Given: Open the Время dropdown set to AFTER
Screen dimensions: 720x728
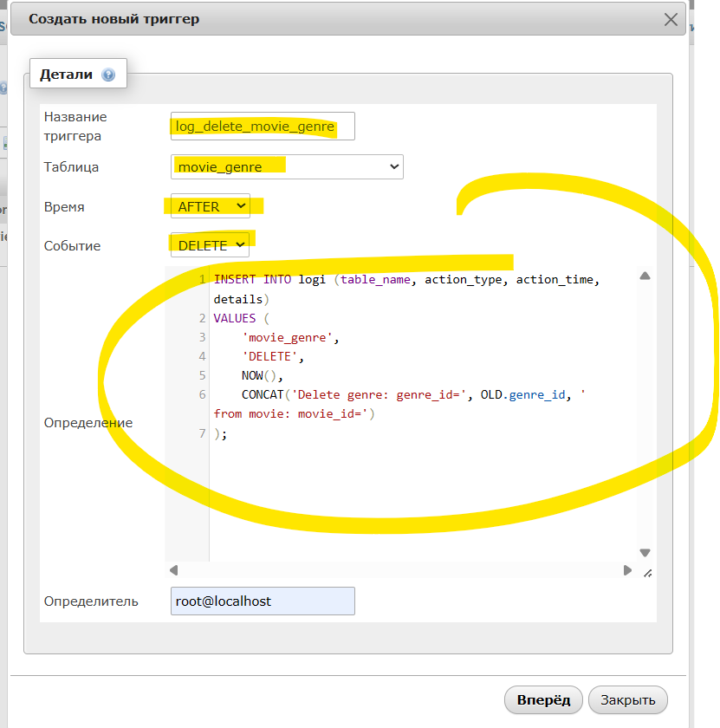Looking at the screenshot, I should 211,206.
